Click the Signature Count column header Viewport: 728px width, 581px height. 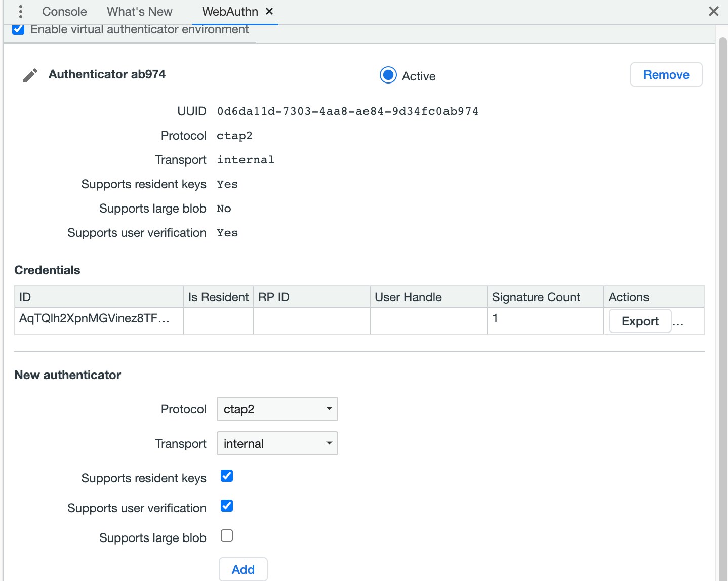[546, 297]
